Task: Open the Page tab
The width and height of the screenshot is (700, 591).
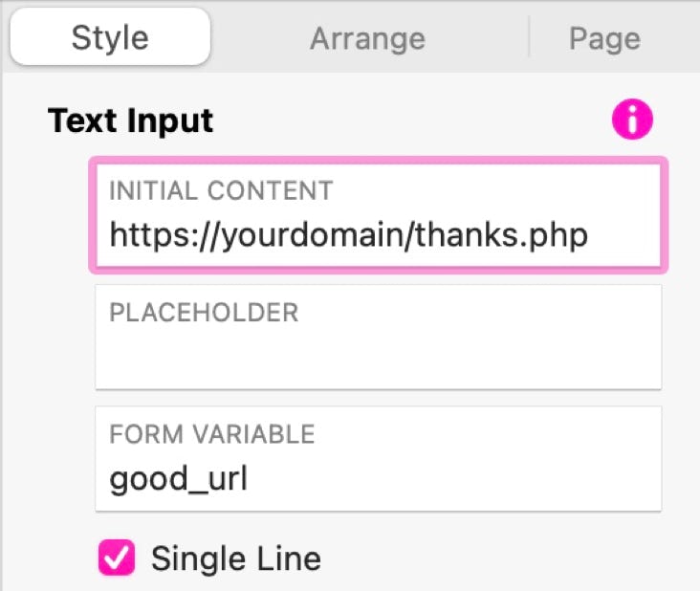Action: tap(605, 39)
